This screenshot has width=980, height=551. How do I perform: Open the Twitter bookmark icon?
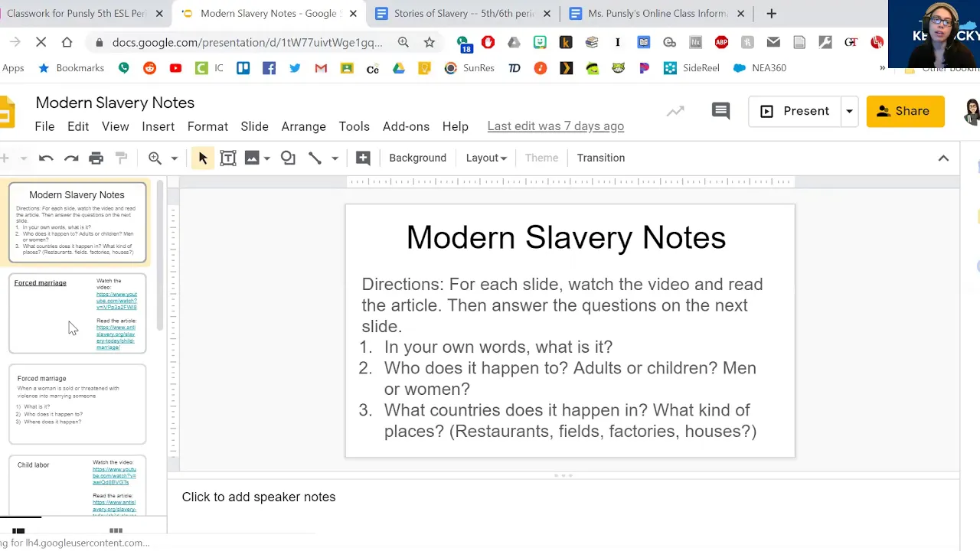[295, 68]
